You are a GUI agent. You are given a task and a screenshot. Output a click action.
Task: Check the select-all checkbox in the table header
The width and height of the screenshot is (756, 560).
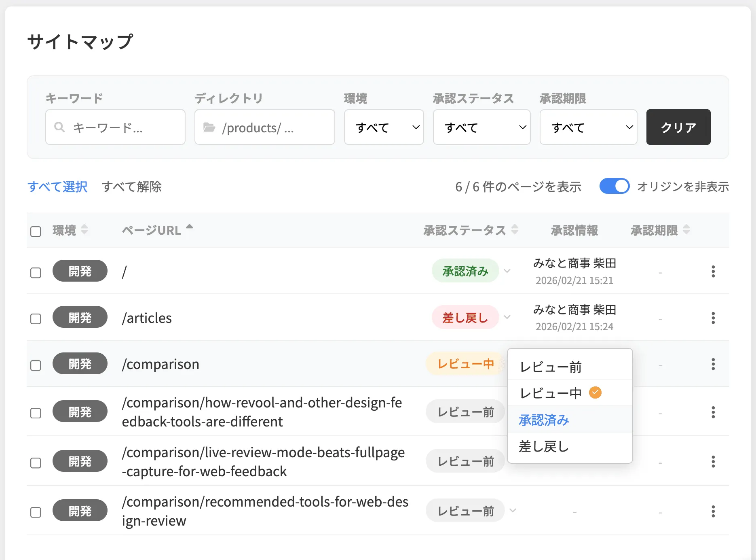point(36,230)
